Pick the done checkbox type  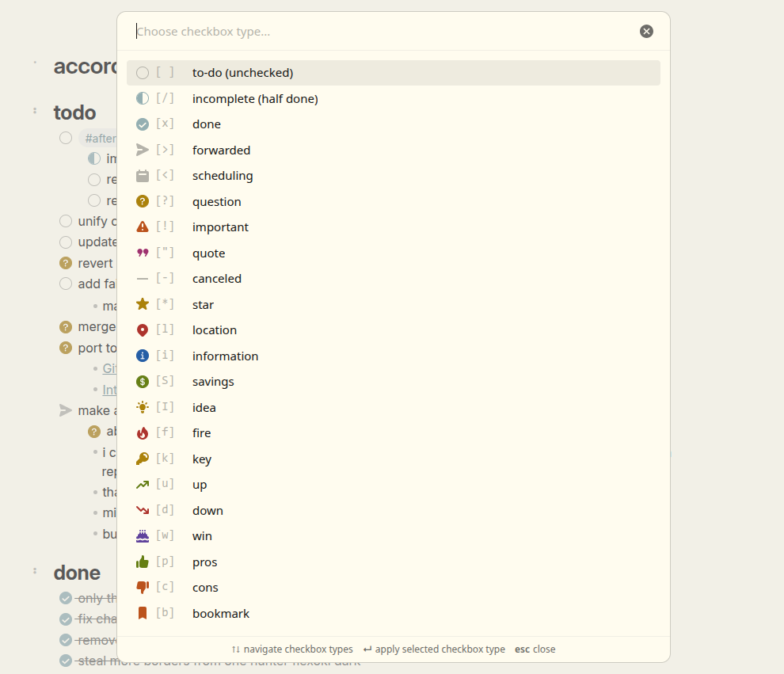[393, 124]
